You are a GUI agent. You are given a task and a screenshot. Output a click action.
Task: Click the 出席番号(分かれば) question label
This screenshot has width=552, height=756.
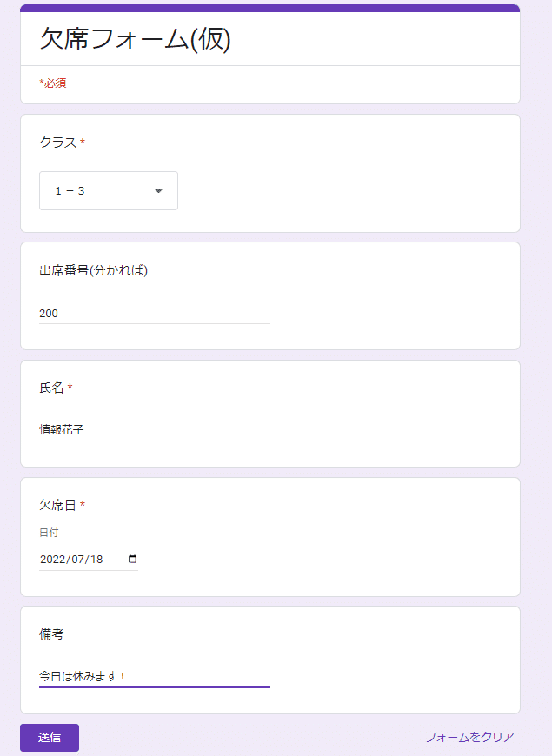coord(94,270)
